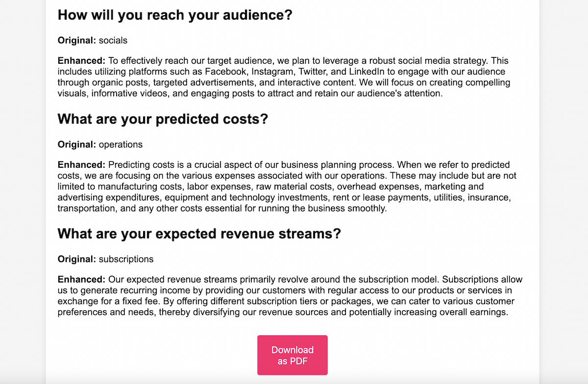Click the 'Enhanced:' label in the revenue streams section
588x384 pixels.
tap(82, 280)
